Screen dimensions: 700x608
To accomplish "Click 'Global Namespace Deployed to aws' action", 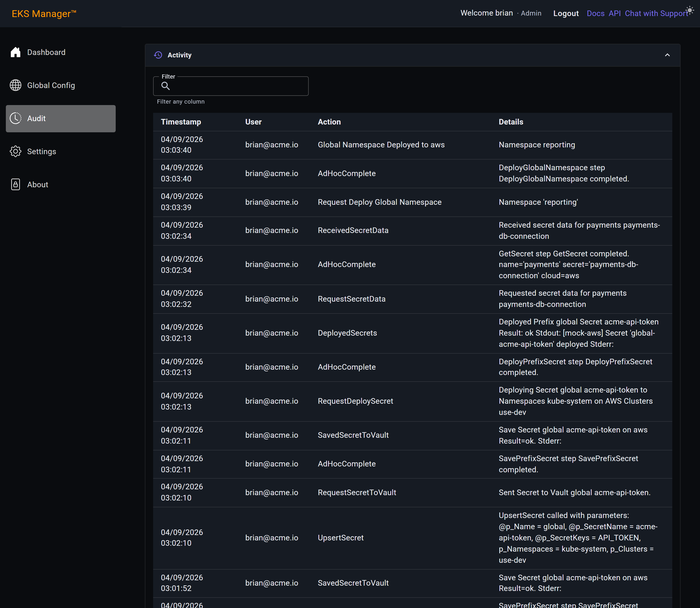I will coord(381,144).
